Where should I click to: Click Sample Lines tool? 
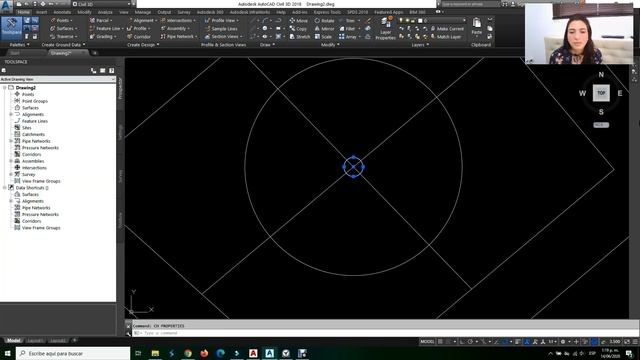[221, 29]
